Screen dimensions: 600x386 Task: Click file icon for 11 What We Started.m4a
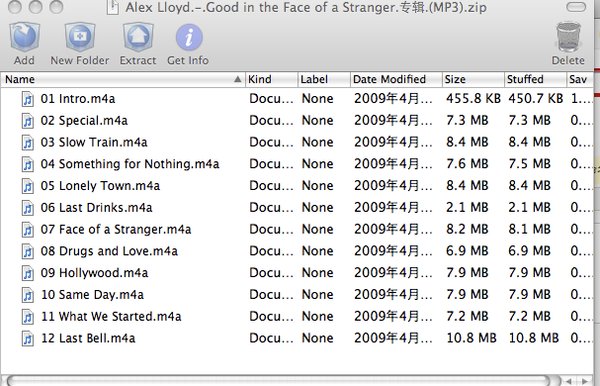[x=28, y=317]
